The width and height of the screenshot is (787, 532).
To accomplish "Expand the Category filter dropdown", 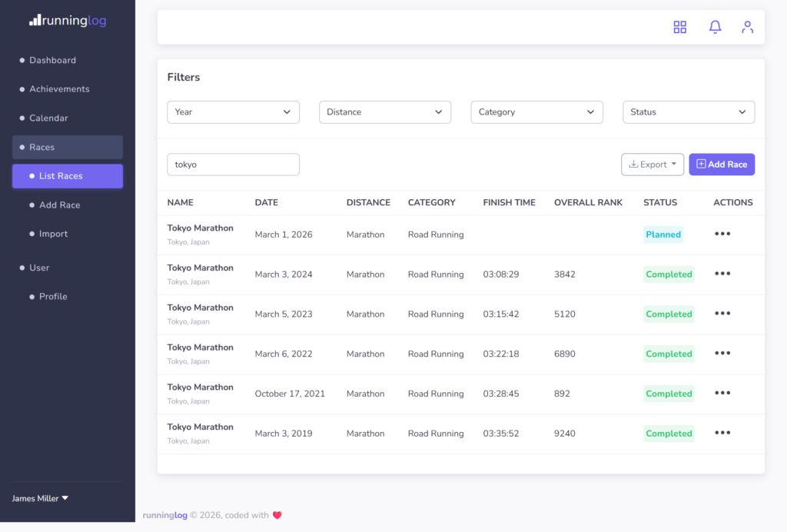I will [536, 112].
